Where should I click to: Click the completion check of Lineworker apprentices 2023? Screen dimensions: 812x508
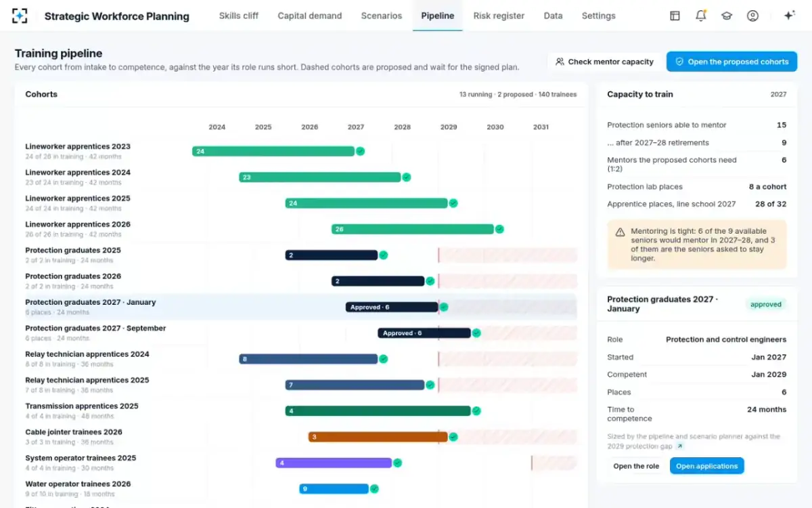tap(361, 151)
